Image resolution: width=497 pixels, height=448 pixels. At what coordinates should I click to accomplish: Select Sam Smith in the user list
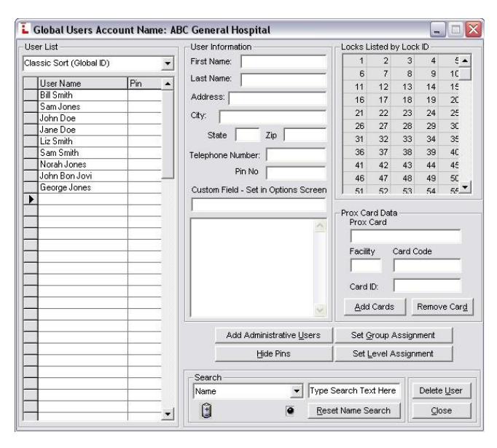(x=83, y=153)
